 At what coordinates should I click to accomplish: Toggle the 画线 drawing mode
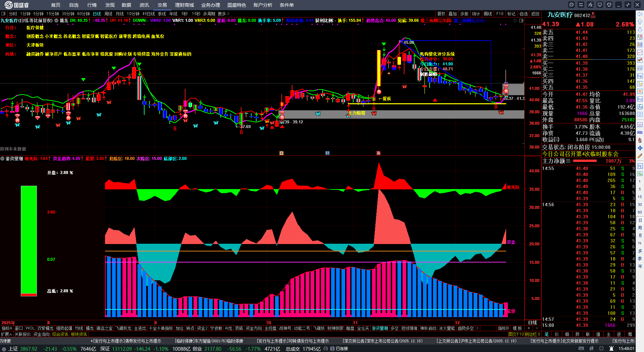coord(488,14)
